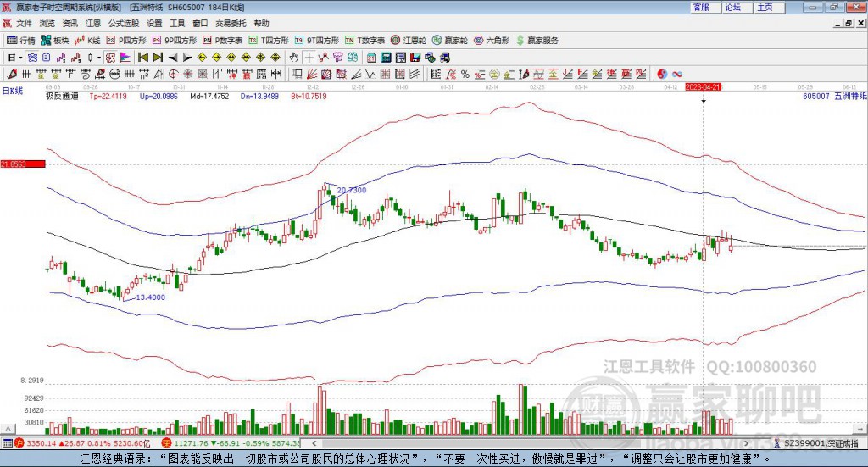Expand the candlestick style dropdown arrow
This screenshot has width=868, height=467.
click(99, 58)
